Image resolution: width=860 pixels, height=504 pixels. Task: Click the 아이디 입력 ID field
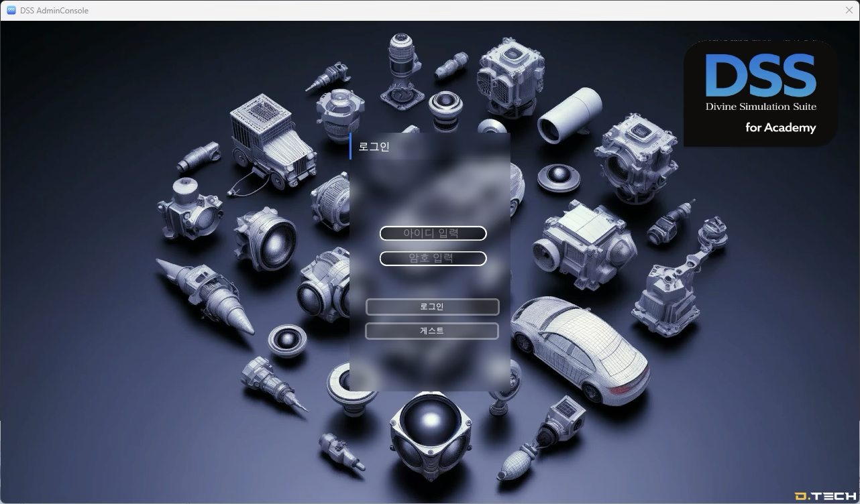click(x=433, y=233)
